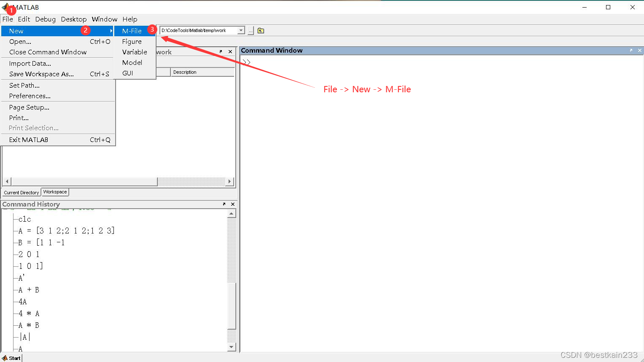Open the Help menu
Image resolution: width=644 pixels, height=362 pixels.
[x=130, y=19]
